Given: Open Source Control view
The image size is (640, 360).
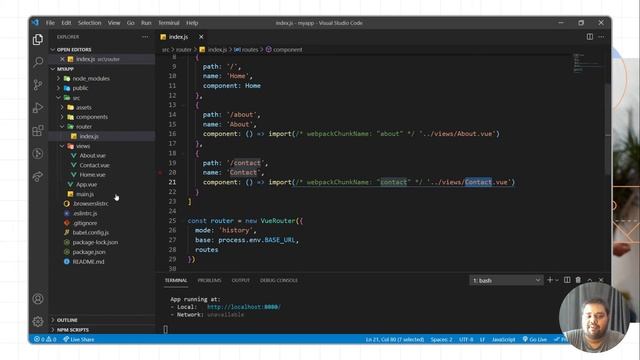Looking at the screenshot, I should pyautogui.click(x=38, y=85).
